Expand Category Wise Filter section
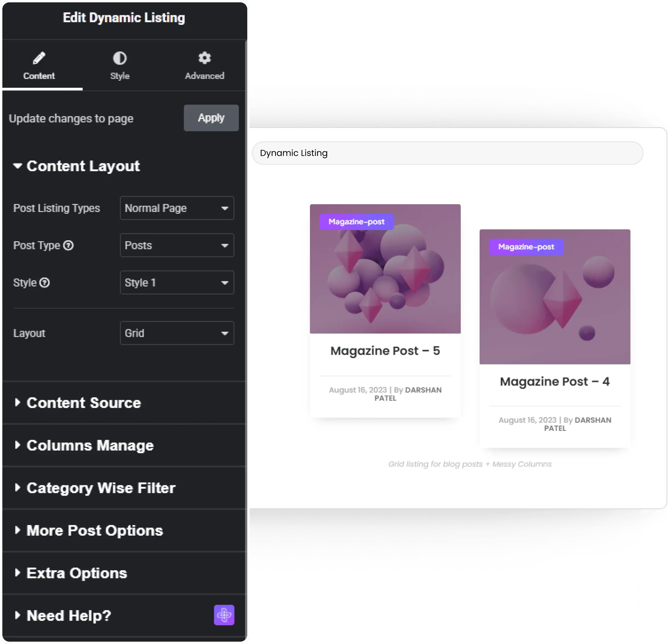Viewport: 668px width, 644px height. (x=101, y=488)
